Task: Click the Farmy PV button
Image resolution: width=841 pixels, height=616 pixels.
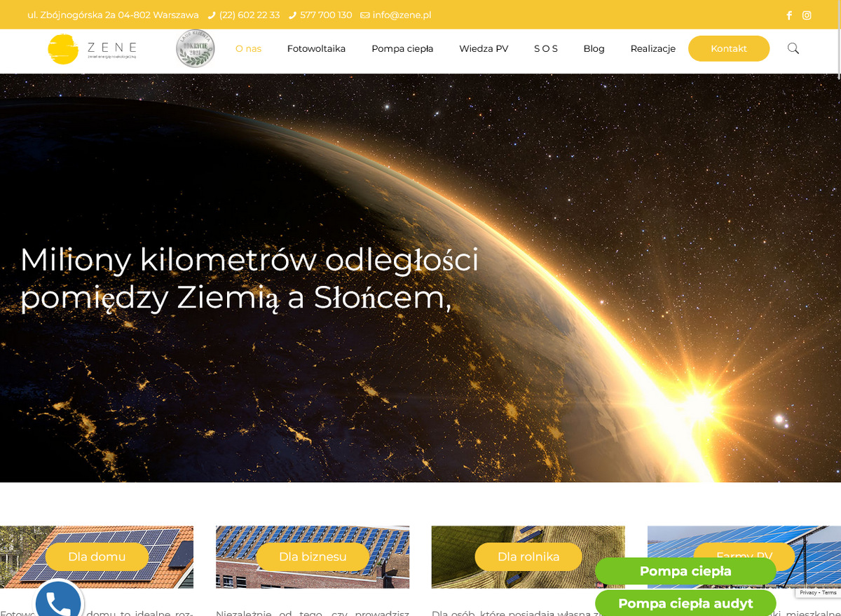Action: [x=744, y=550]
